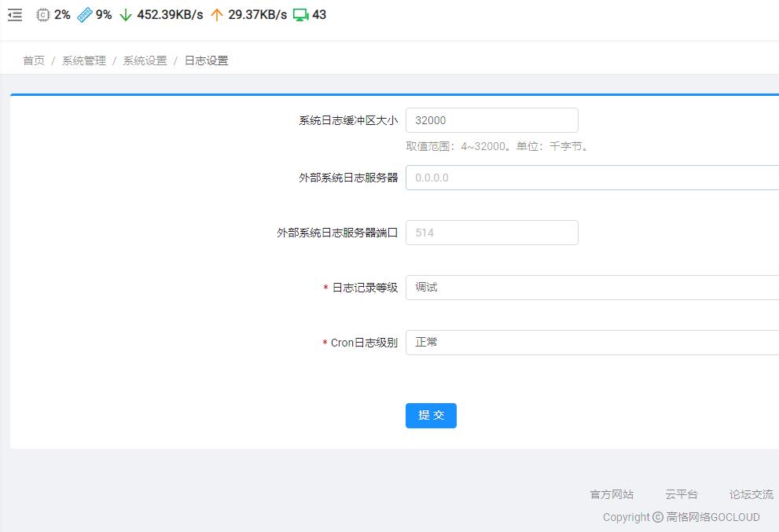Screen dimensions: 779x532
Task: Click the 外部系统日志服务器端口 field showing 514
Action: point(491,233)
